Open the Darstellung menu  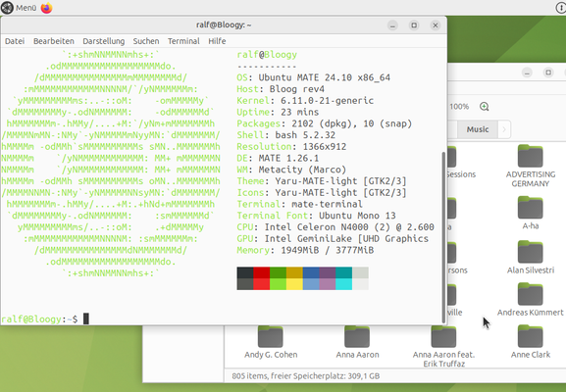(x=104, y=41)
